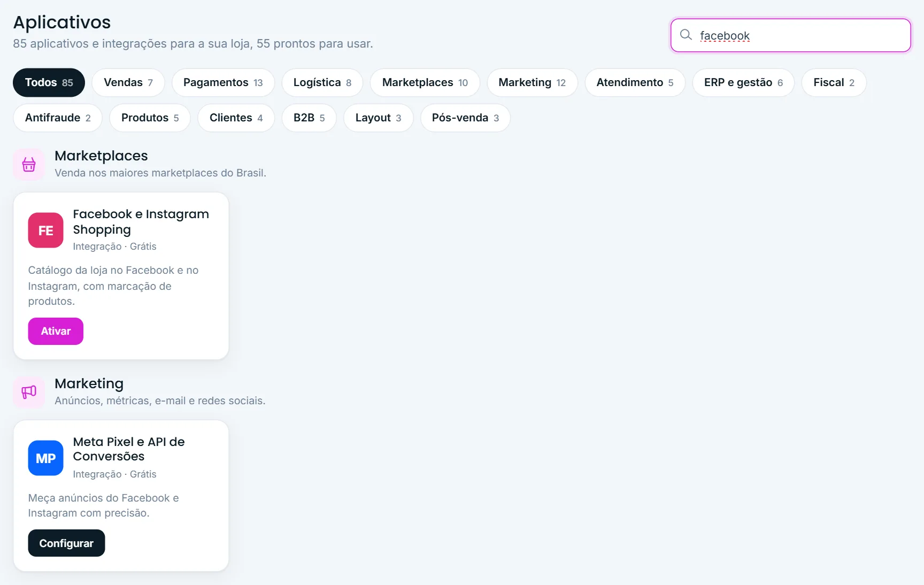Open the Facebook e Instagram Shopping title
924x585 pixels.
(x=141, y=221)
